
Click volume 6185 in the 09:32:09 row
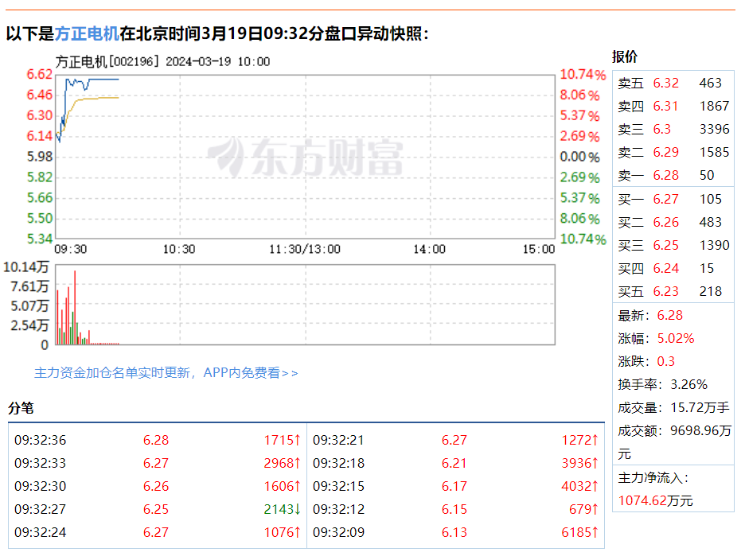[580, 532]
